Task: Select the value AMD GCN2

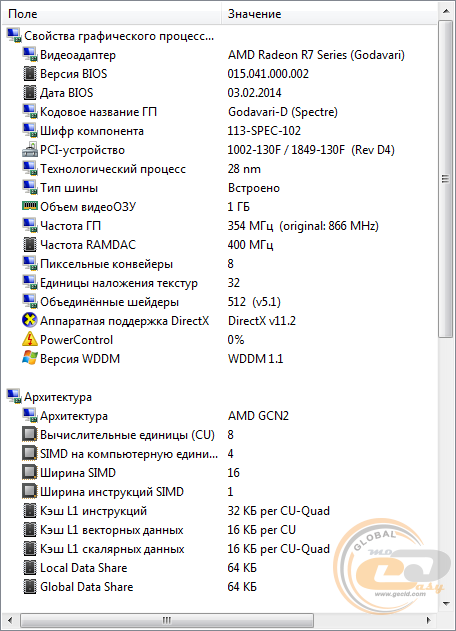Action: 258,416
